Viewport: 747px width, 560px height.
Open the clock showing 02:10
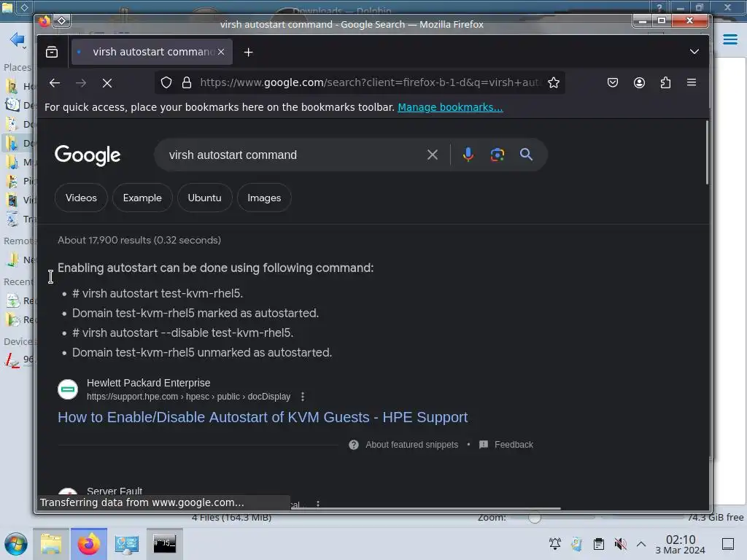tap(681, 544)
